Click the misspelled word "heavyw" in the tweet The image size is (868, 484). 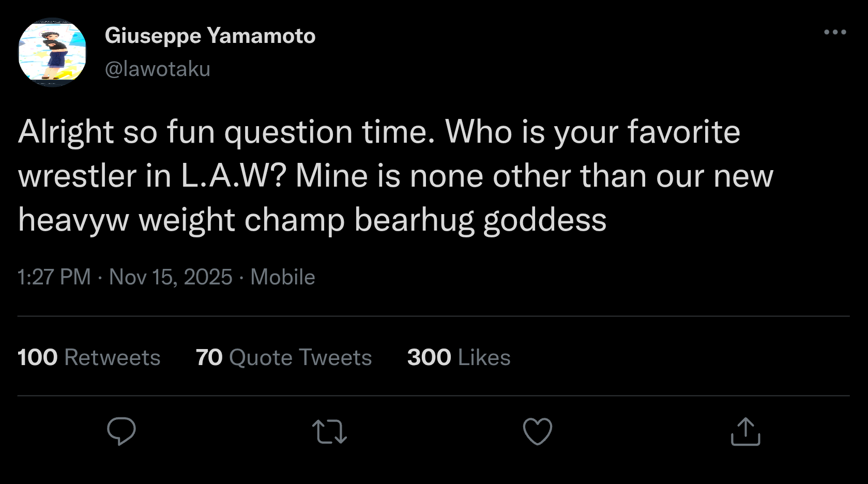73,220
